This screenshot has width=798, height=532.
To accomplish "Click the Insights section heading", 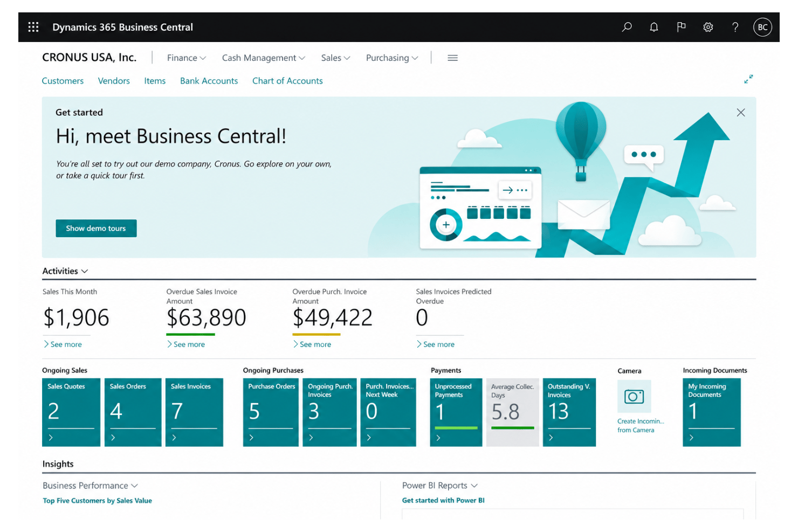I will (58, 464).
